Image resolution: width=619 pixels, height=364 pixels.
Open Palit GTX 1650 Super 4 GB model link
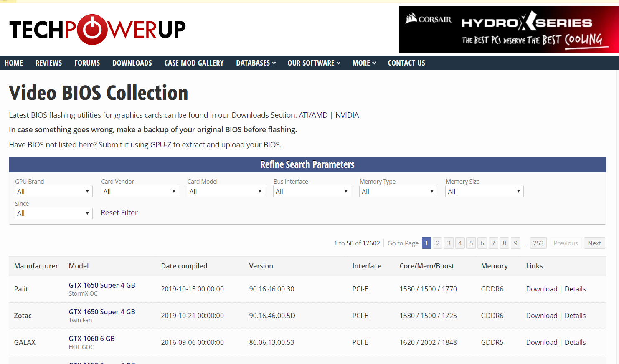(102, 285)
